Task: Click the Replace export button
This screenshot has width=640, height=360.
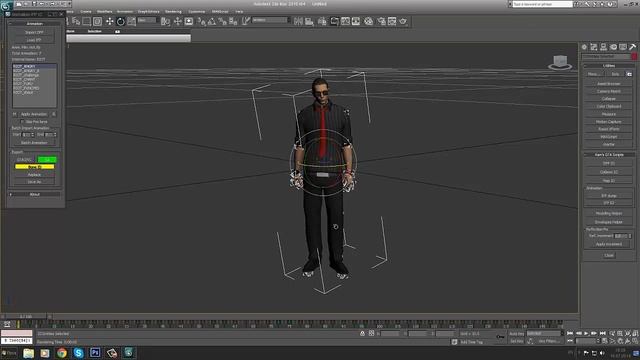Action: [34, 175]
